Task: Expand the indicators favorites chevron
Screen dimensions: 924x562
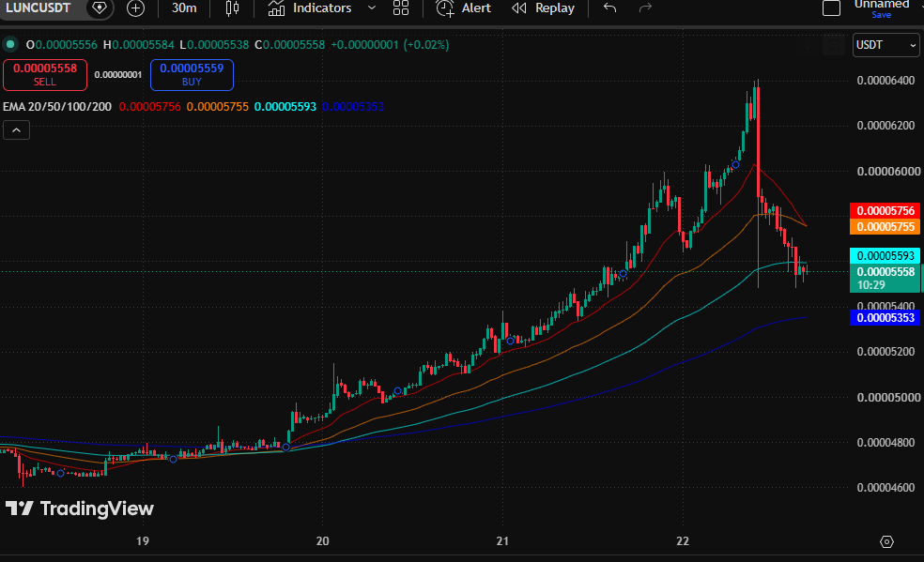Action: coord(371,8)
